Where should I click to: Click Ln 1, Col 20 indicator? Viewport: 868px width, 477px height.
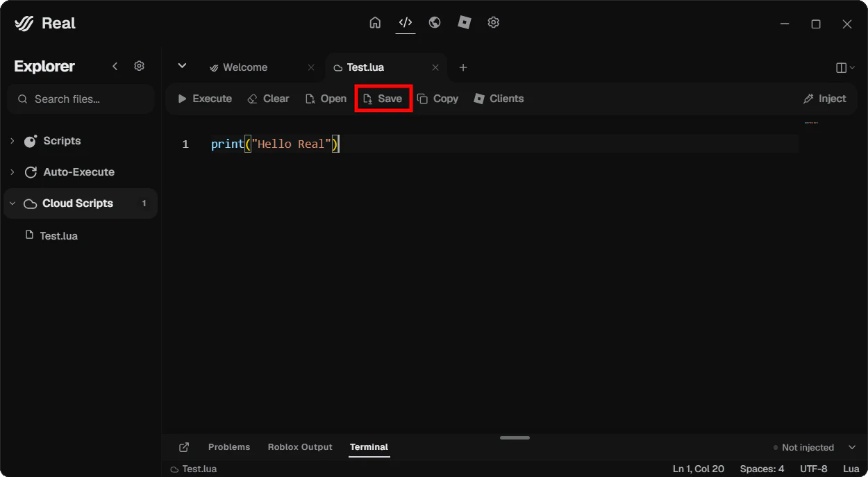(x=699, y=469)
